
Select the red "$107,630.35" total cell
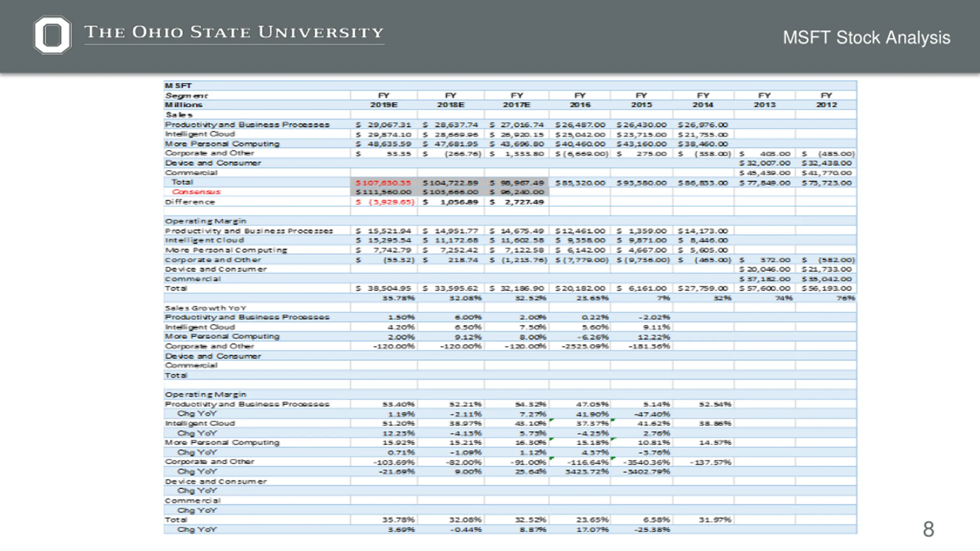383,183
